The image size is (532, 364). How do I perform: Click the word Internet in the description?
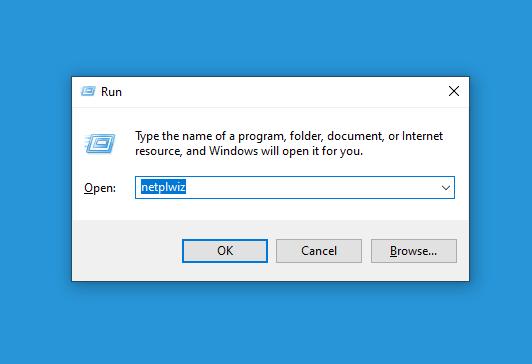coord(422,136)
